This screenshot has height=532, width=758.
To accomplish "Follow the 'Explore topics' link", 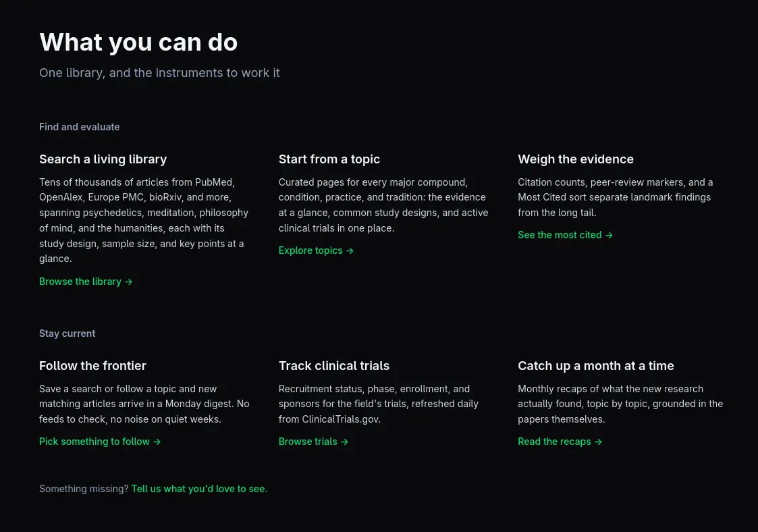I will tap(316, 250).
